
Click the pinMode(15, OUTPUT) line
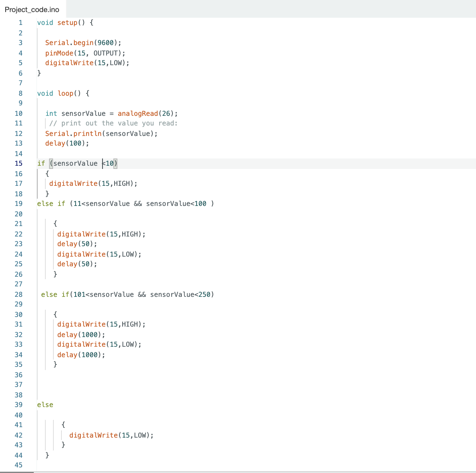coord(85,53)
